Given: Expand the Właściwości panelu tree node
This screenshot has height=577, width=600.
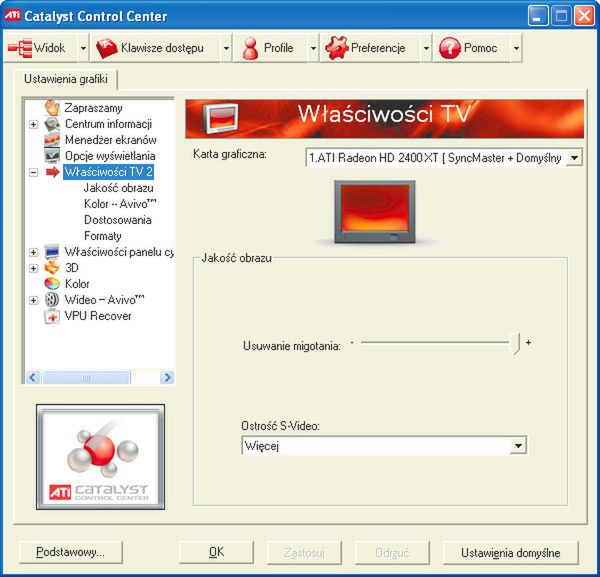Looking at the screenshot, I should point(33,252).
